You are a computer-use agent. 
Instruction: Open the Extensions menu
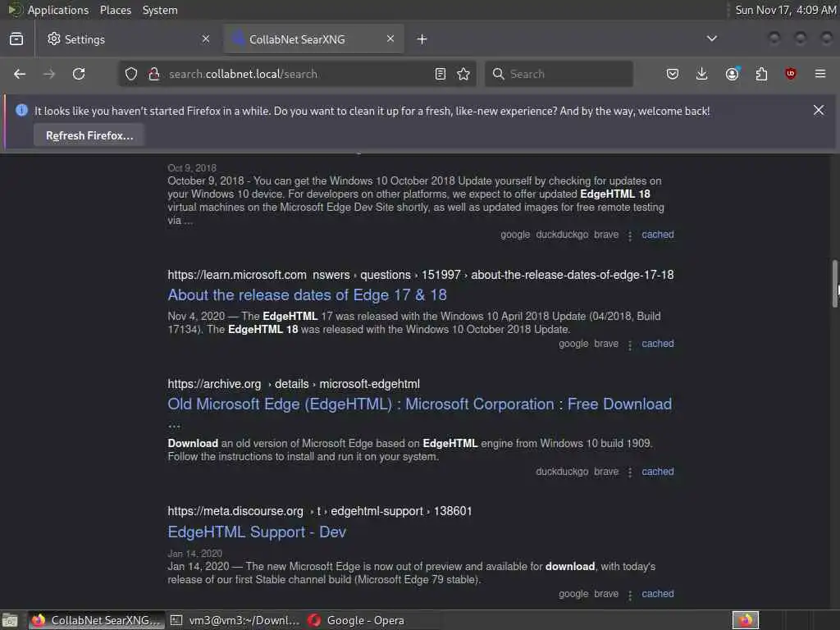(x=761, y=74)
